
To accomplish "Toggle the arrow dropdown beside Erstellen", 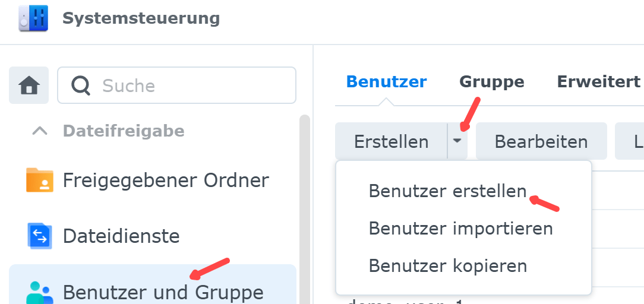I will 457,141.
